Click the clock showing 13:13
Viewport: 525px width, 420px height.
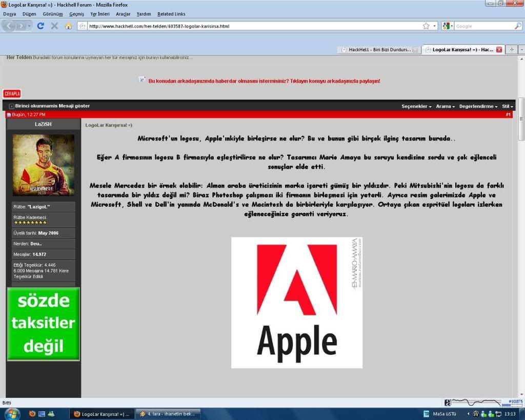[510, 414]
